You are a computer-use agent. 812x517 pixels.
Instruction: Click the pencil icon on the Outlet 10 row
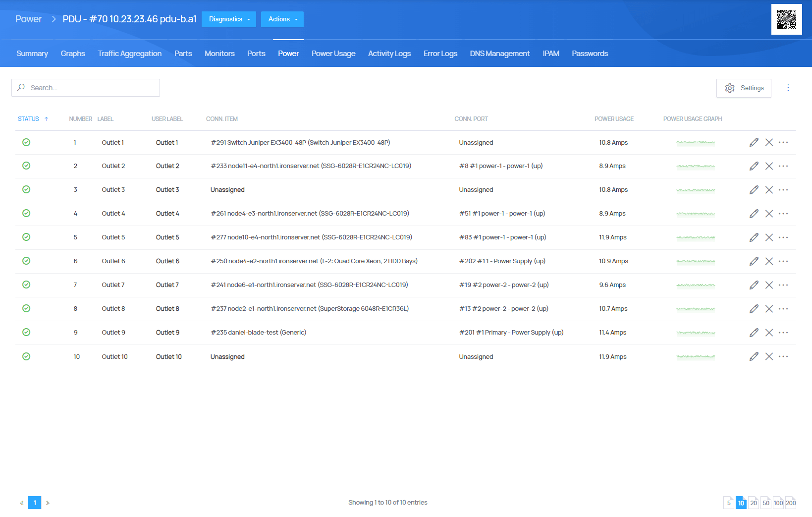click(x=754, y=356)
